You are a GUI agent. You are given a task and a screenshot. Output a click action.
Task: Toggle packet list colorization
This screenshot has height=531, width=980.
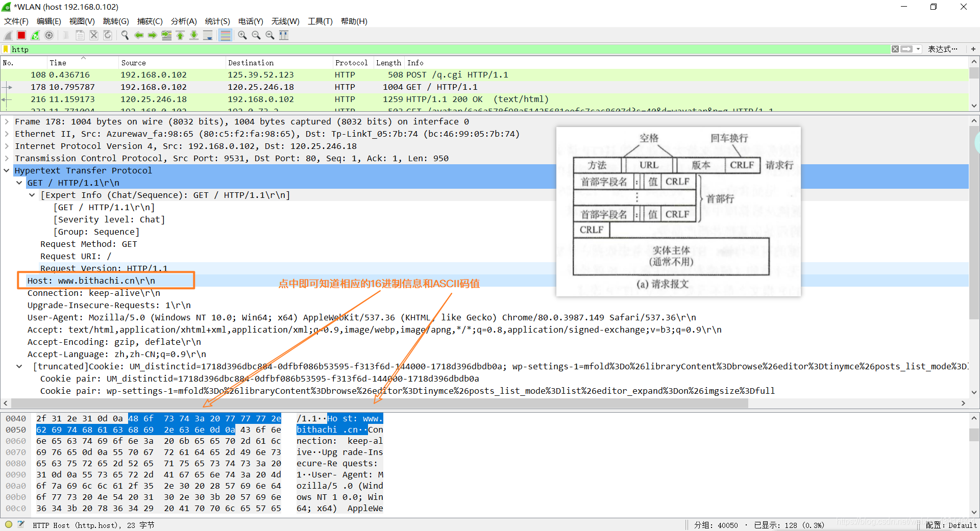click(225, 35)
